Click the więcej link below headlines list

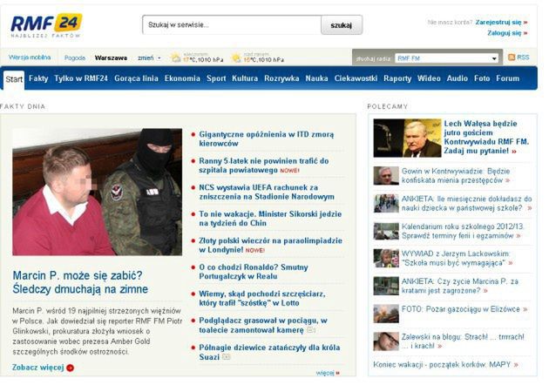[x=326, y=373]
